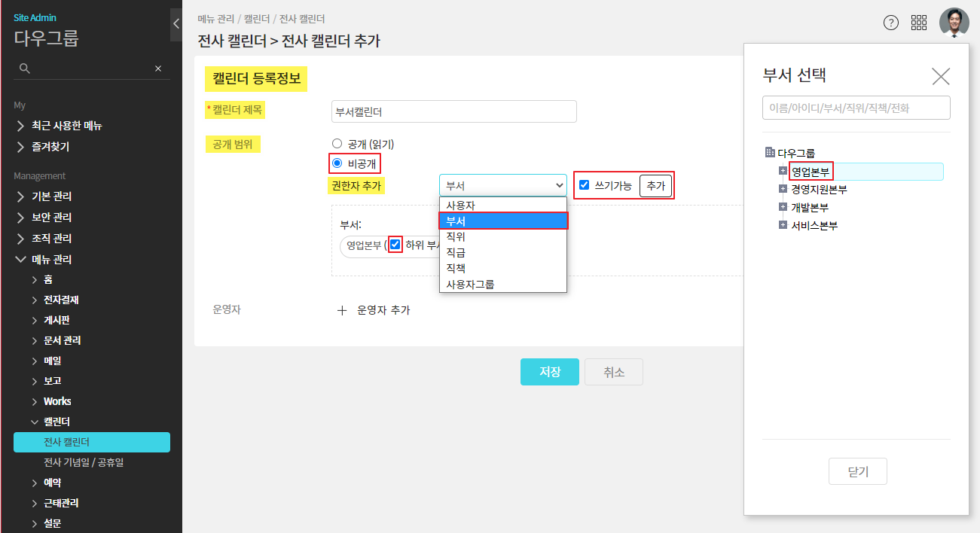This screenshot has width=980, height=533.
Task: Expand the 경영지원본부 tree node
Action: point(783,189)
